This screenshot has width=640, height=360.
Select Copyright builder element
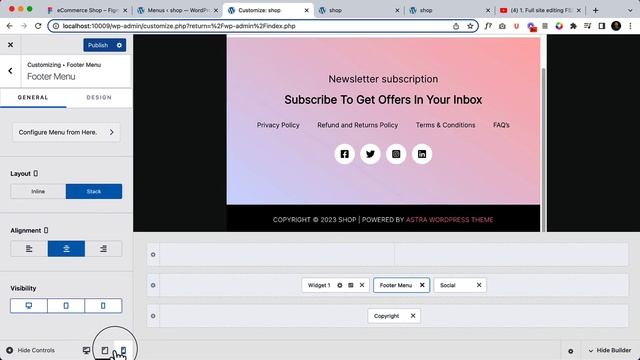[x=386, y=316]
